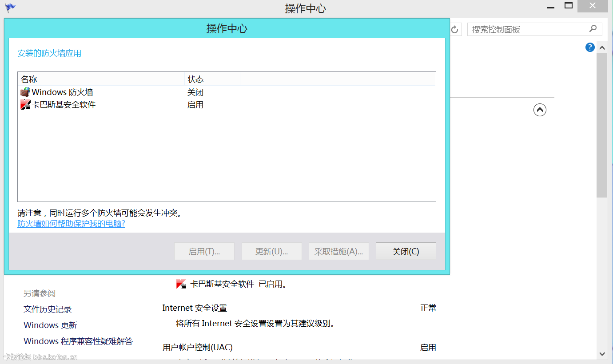Click the 名称 column header
This screenshot has width=613, height=364.
point(101,79)
